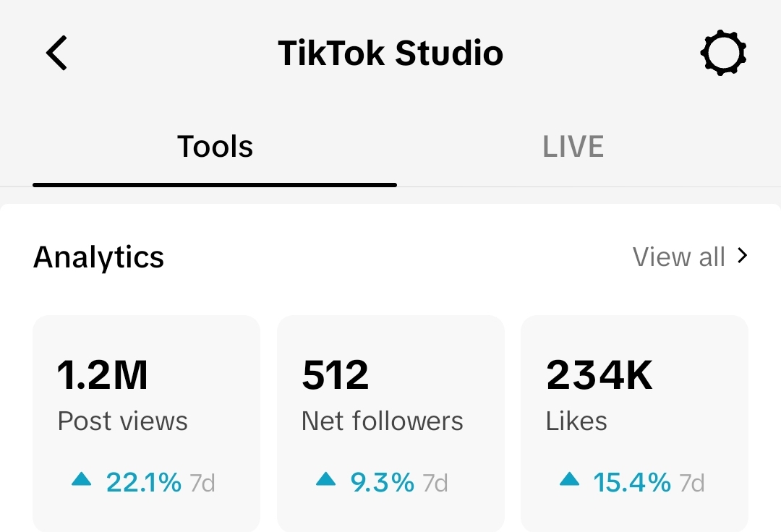Open the View all analytics link
The image size is (781, 532).
(x=678, y=257)
